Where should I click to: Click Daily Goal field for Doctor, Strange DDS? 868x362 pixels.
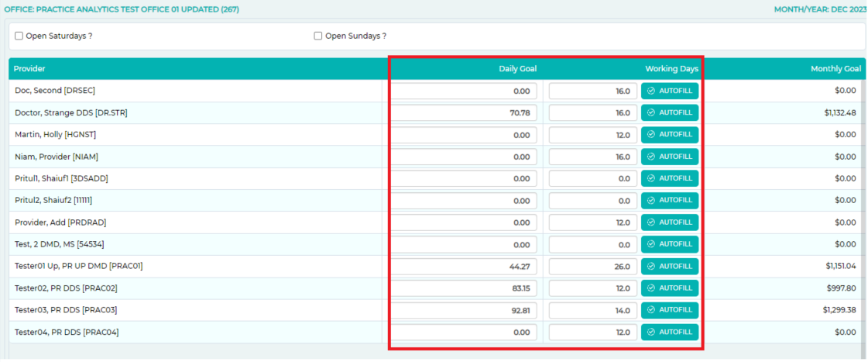(463, 113)
